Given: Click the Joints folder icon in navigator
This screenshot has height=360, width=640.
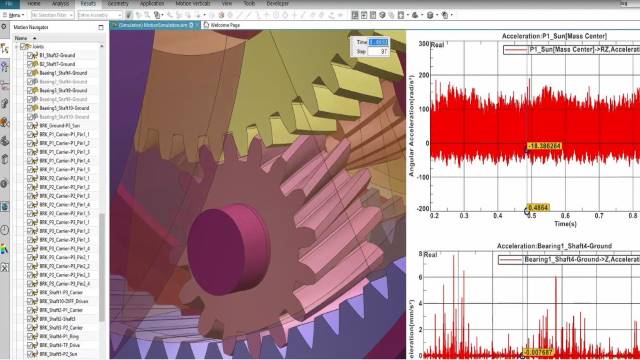Looking at the screenshot, I should tap(29, 46).
